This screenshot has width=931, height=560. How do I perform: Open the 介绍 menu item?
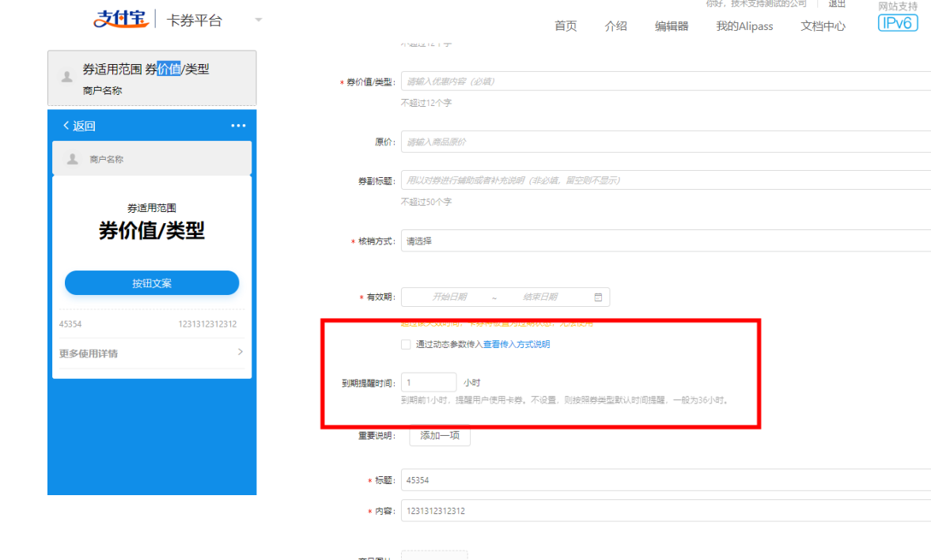[x=615, y=26]
